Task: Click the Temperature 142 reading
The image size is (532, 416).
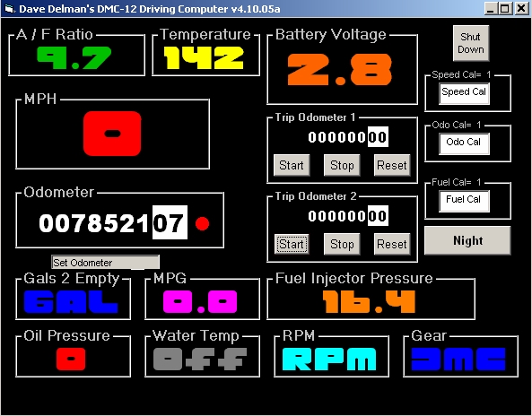Action: tap(204, 57)
